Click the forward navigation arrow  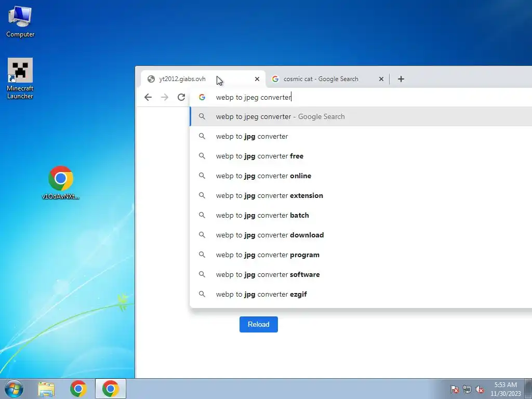[x=165, y=97]
